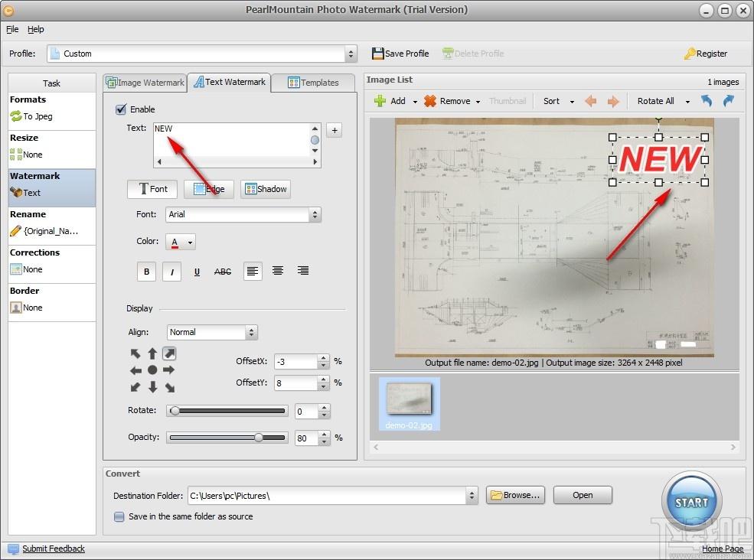Click the plus button beside Text box
The image size is (754, 560).
coord(335,130)
